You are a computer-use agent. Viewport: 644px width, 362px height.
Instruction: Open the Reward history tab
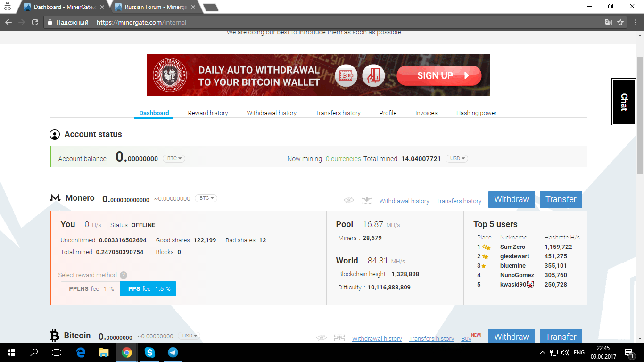[208, 113]
